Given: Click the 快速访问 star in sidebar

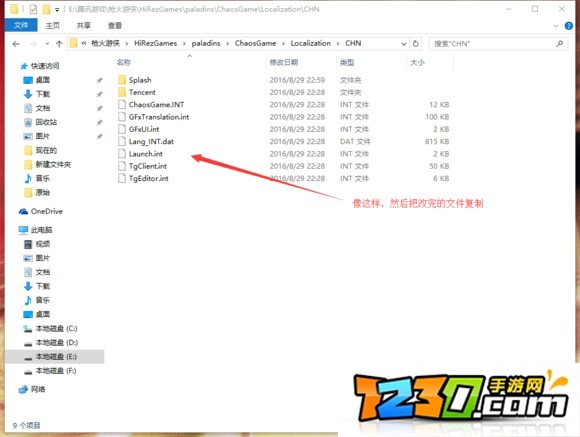Looking at the screenshot, I should point(24,66).
